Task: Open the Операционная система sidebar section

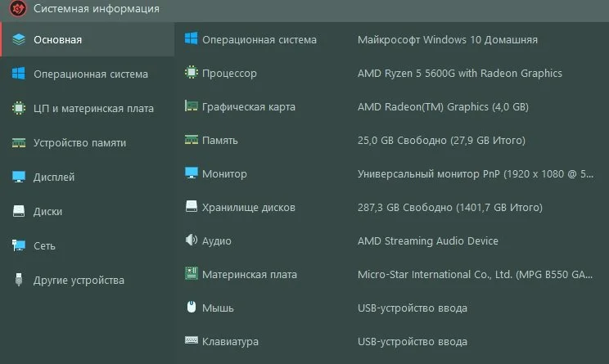Action: [90, 74]
